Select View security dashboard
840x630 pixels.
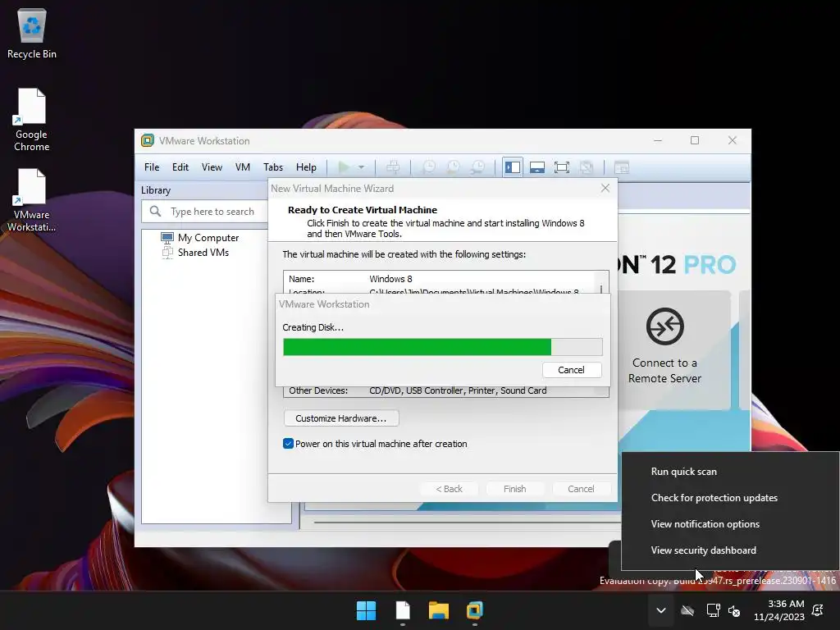point(703,550)
